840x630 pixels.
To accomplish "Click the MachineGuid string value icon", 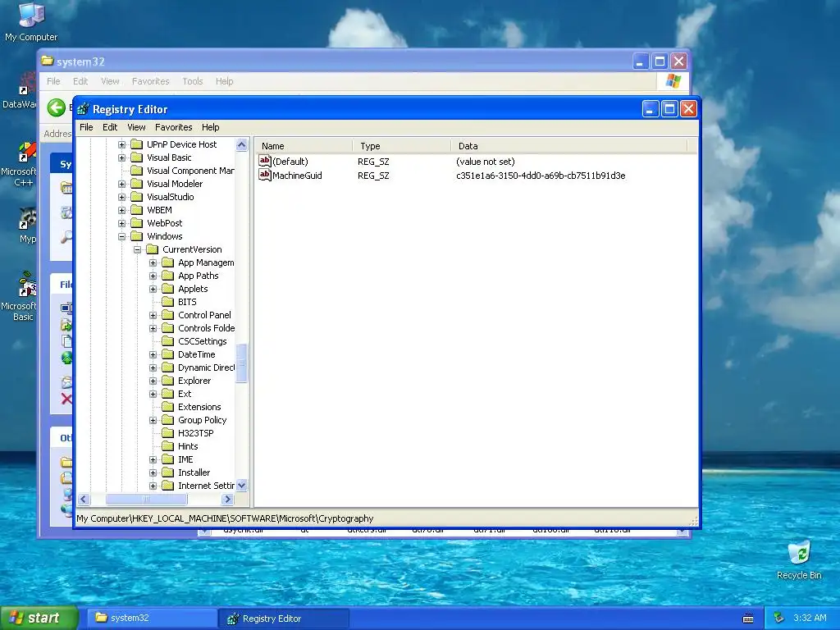I will pos(265,176).
